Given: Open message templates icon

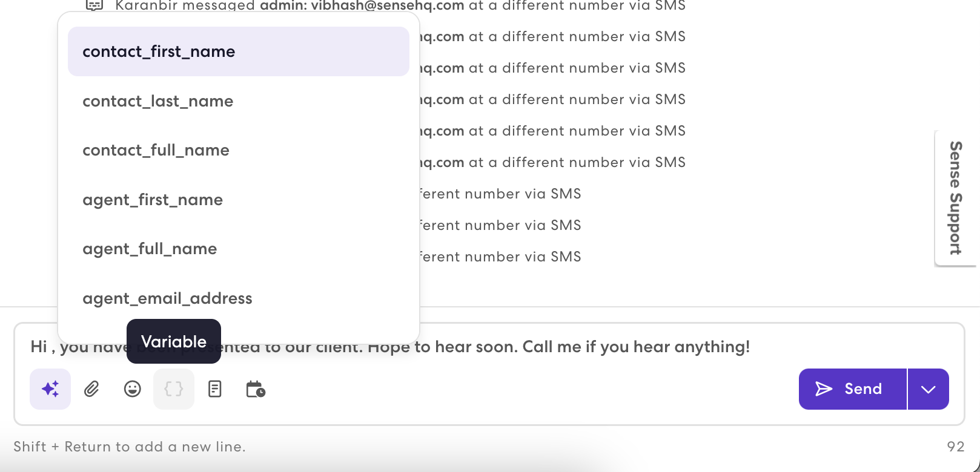Looking at the screenshot, I should tap(214, 389).
